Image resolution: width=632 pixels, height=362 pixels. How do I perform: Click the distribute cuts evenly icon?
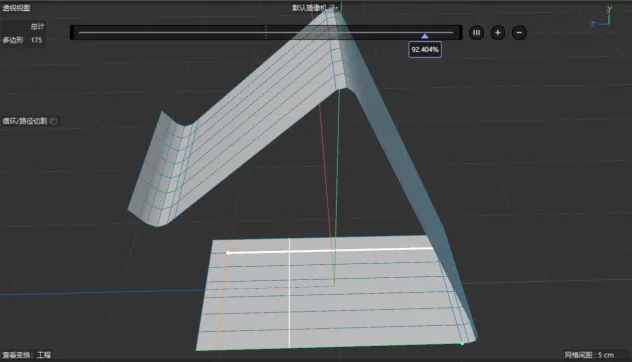pyautogui.click(x=476, y=33)
